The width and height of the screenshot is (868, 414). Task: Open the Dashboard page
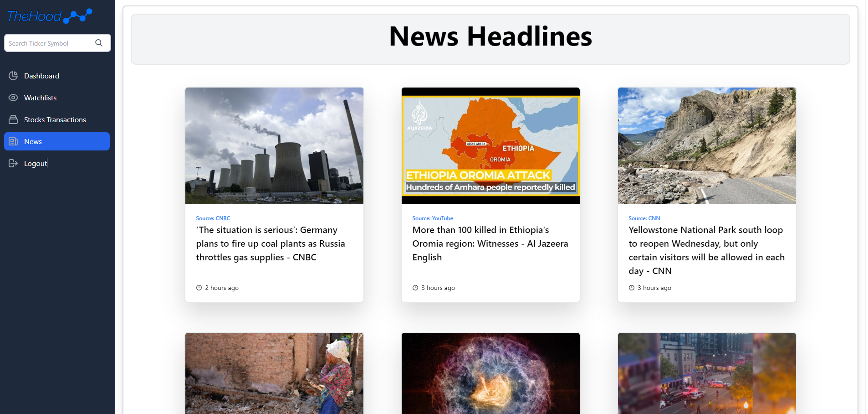57,76
